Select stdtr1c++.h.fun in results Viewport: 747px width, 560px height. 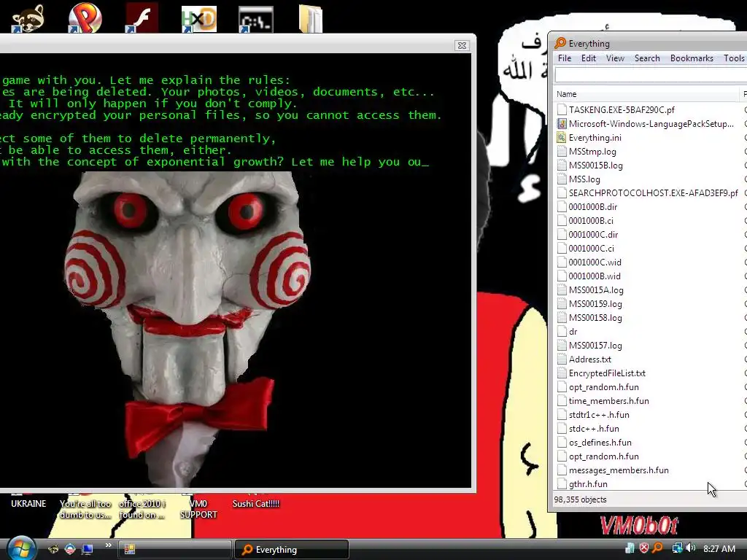599,415
